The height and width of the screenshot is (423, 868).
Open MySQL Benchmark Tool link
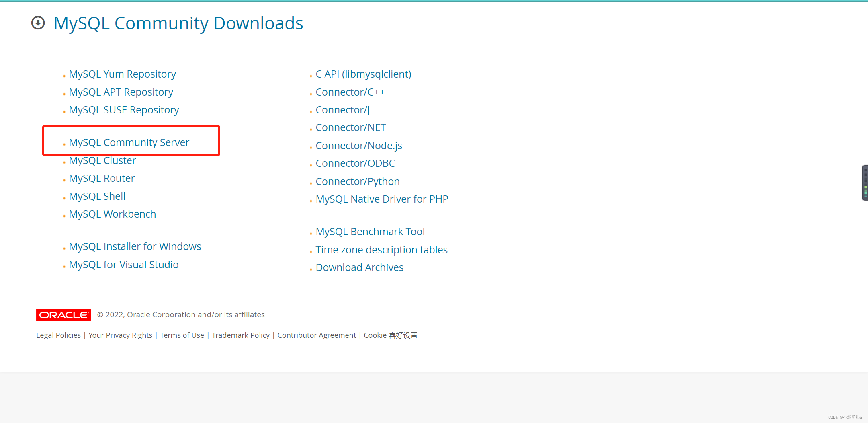coord(370,232)
